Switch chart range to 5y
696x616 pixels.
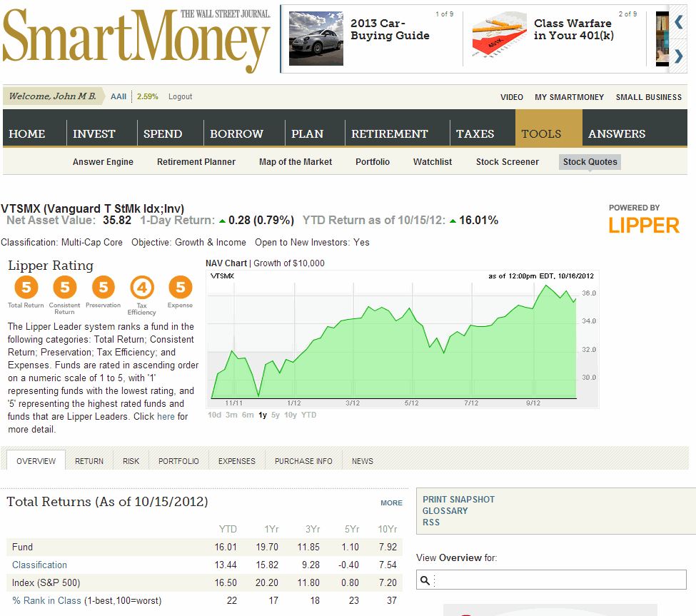coord(276,415)
